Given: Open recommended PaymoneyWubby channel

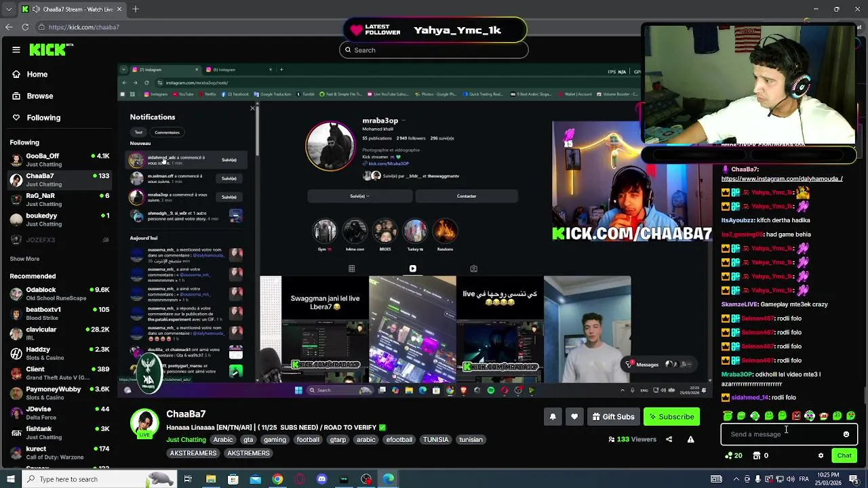Looking at the screenshot, I should point(58,393).
